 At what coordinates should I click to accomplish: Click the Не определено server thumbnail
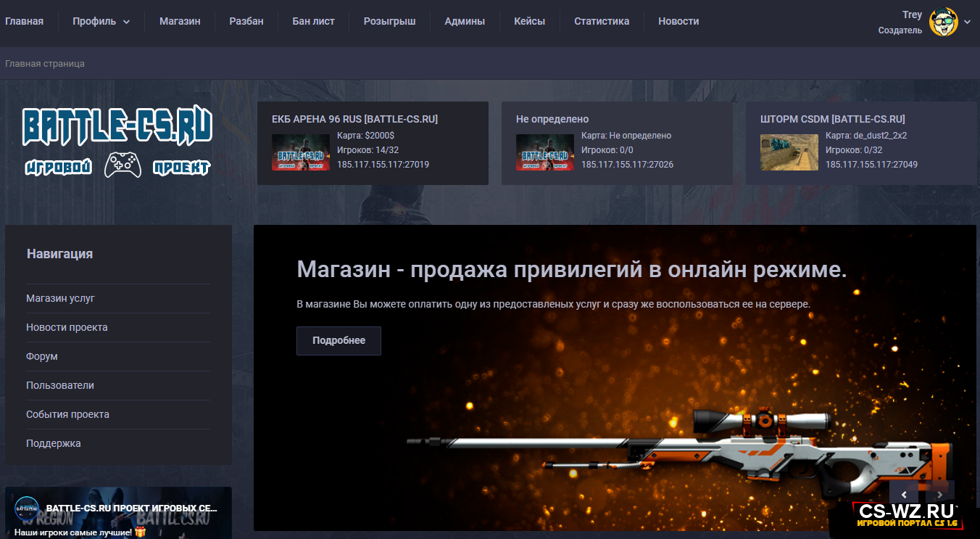pyautogui.click(x=545, y=152)
